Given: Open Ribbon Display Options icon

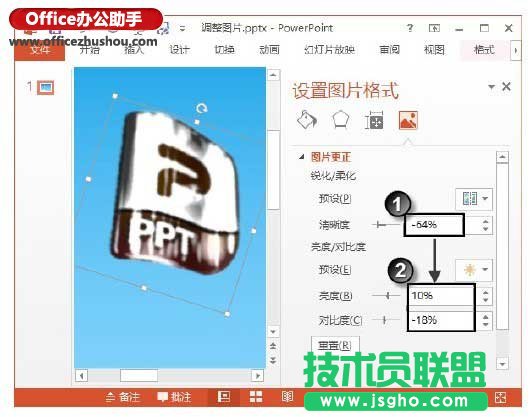Looking at the screenshot, I should pyautogui.click(x=434, y=28).
